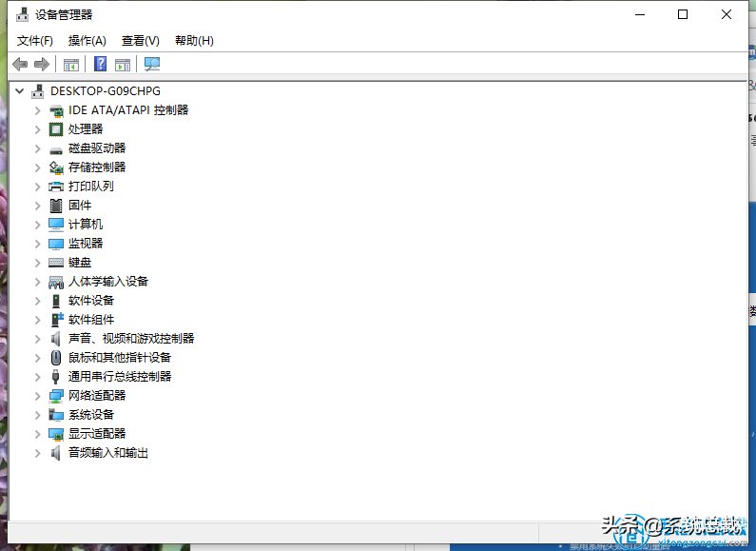Viewport: 756px width, 551px height.
Task: Select the 处理器 processor chip icon
Action: click(x=56, y=129)
